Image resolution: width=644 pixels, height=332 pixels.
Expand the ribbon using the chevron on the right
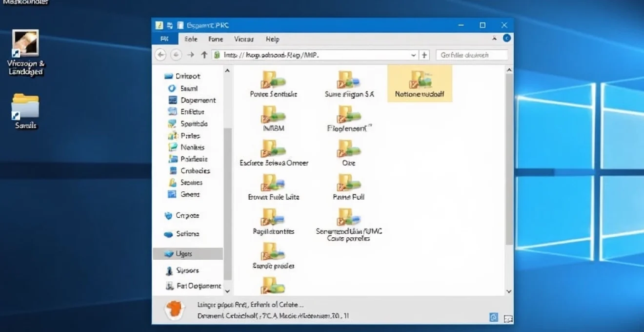494,38
